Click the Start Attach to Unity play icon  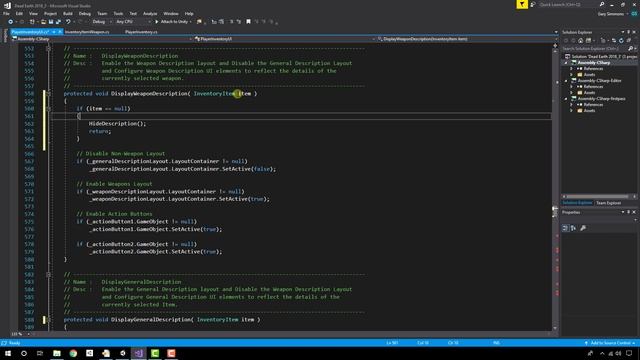[156, 22]
